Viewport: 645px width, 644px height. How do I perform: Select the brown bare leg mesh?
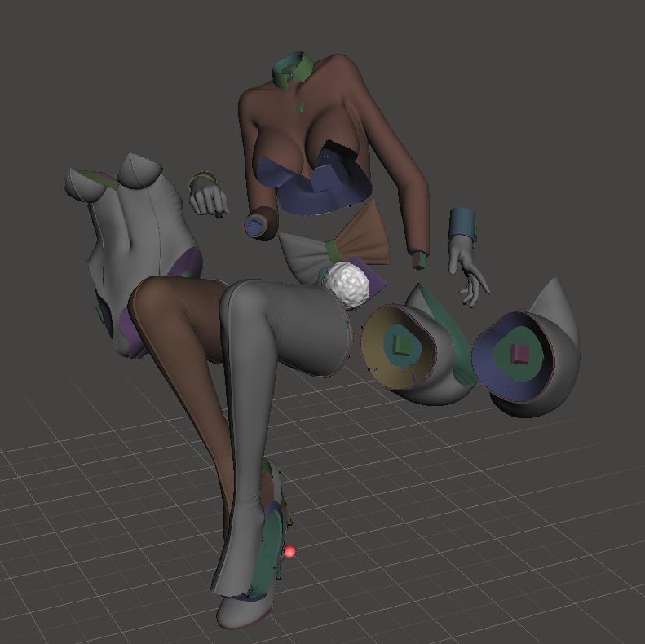coord(181,329)
